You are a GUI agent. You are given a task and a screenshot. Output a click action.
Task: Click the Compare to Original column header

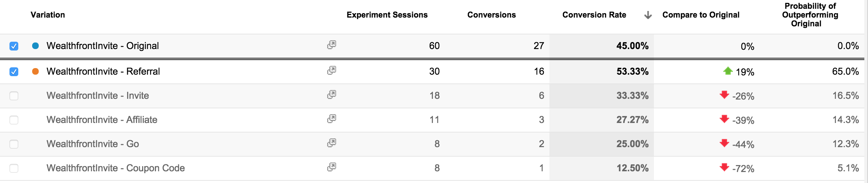pos(701,15)
